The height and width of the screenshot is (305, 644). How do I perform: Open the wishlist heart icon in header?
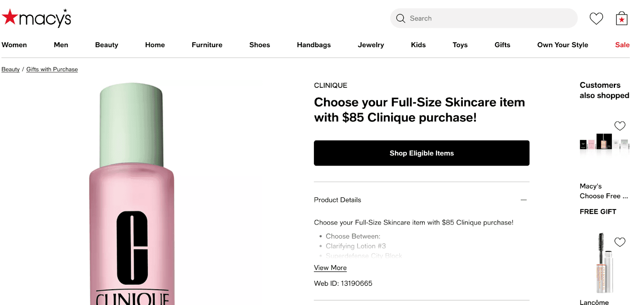[596, 19]
